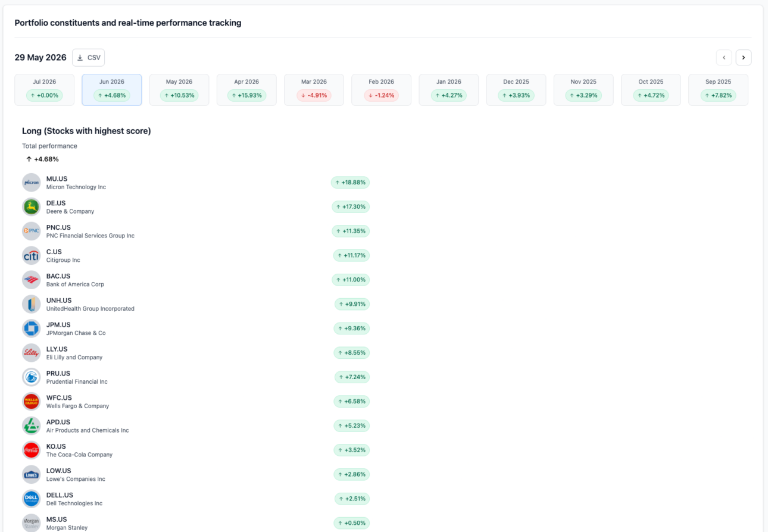Click the 29 May 2026 date heading
Screen dimensions: 768x532
point(40,58)
